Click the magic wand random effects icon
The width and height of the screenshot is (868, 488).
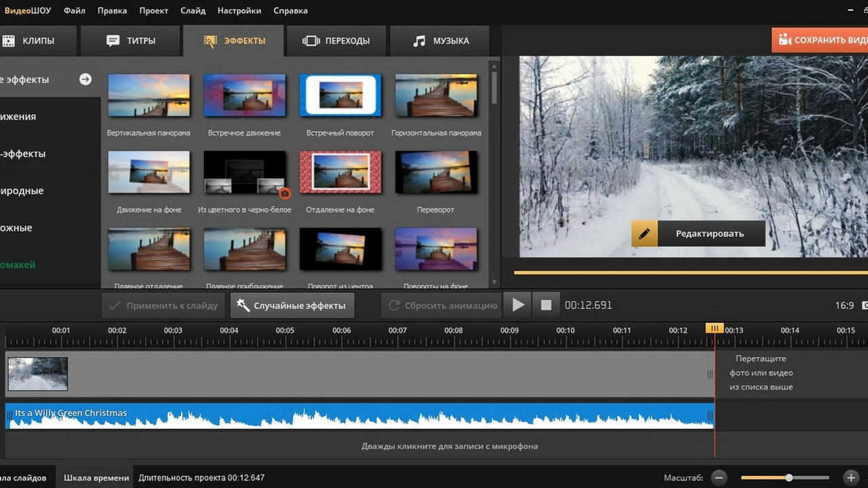click(243, 306)
